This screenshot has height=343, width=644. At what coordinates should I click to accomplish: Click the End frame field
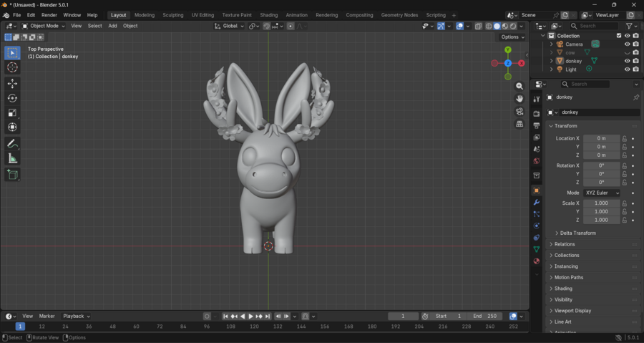[485, 316]
